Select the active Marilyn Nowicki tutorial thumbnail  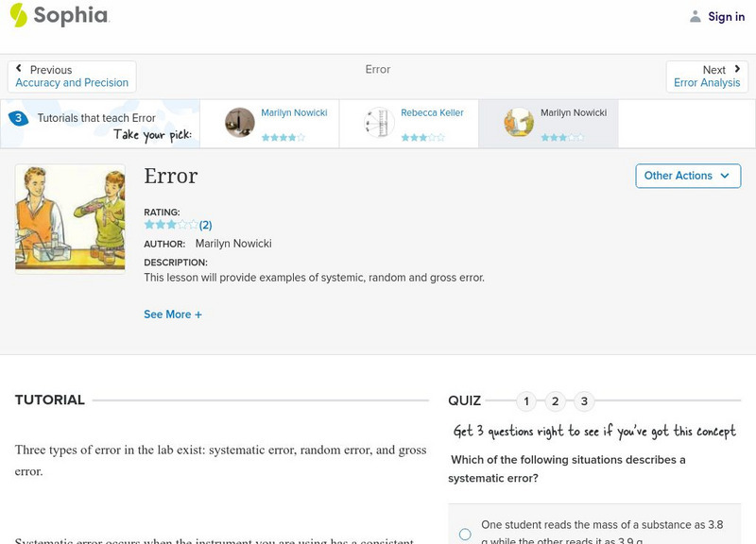coord(519,123)
